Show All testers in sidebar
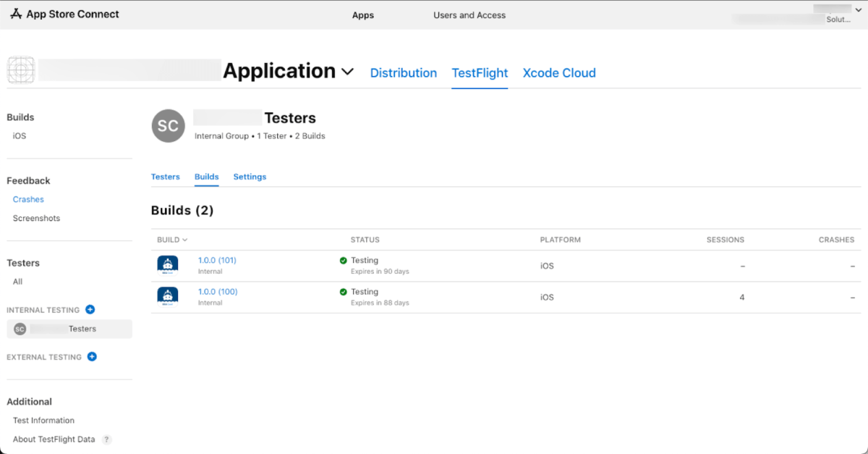Image resolution: width=868 pixels, height=454 pixels. coord(17,282)
